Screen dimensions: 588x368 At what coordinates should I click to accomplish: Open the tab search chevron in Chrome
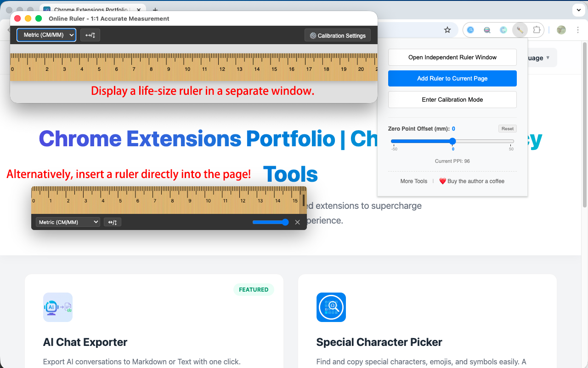[578, 10]
